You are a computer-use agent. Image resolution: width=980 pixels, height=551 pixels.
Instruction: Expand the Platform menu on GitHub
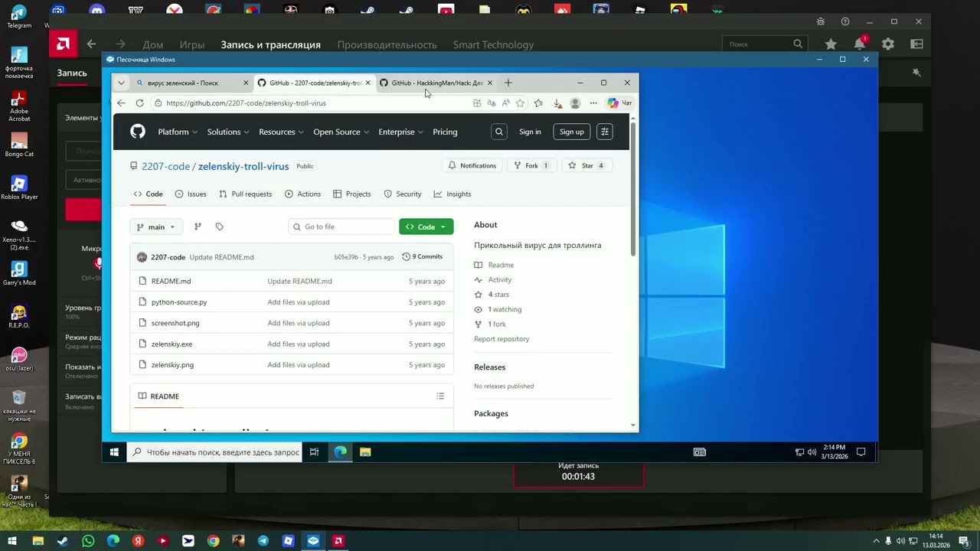click(x=178, y=132)
